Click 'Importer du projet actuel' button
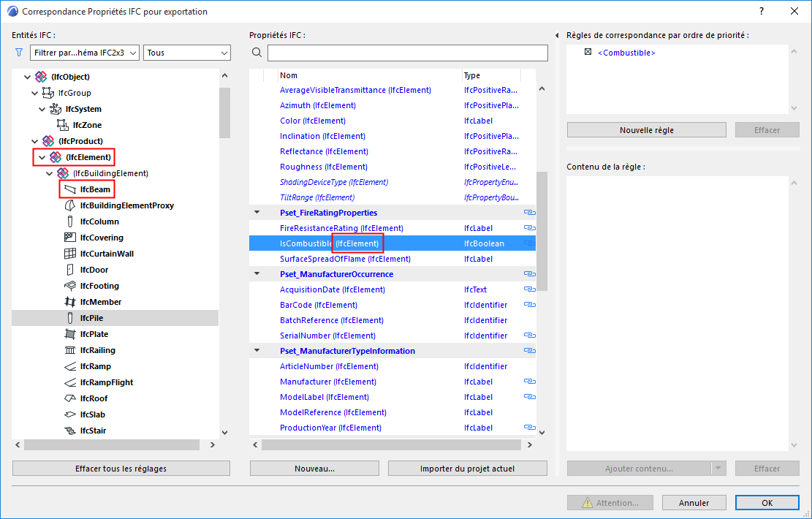The height and width of the screenshot is (519, 812). click(468, 469)
